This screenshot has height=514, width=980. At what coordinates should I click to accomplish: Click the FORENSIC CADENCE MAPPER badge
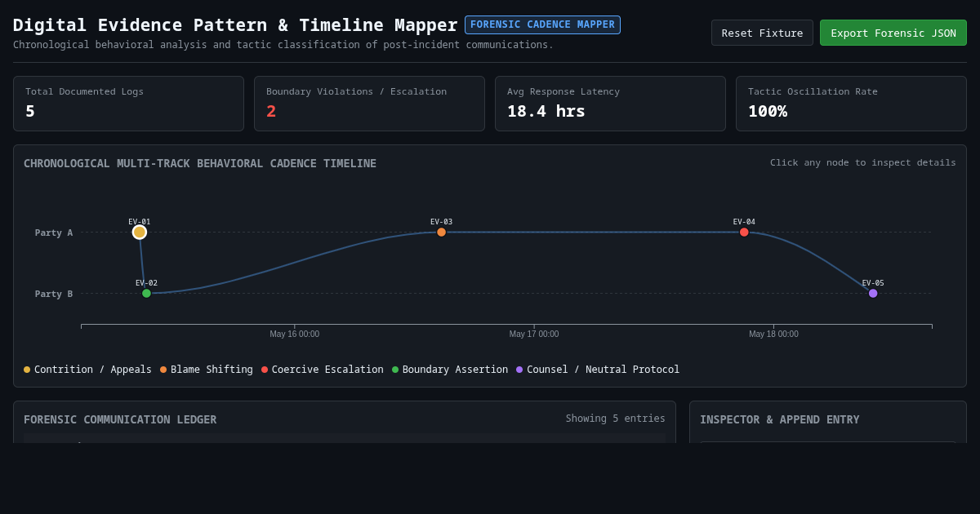(x=542, y=24)
